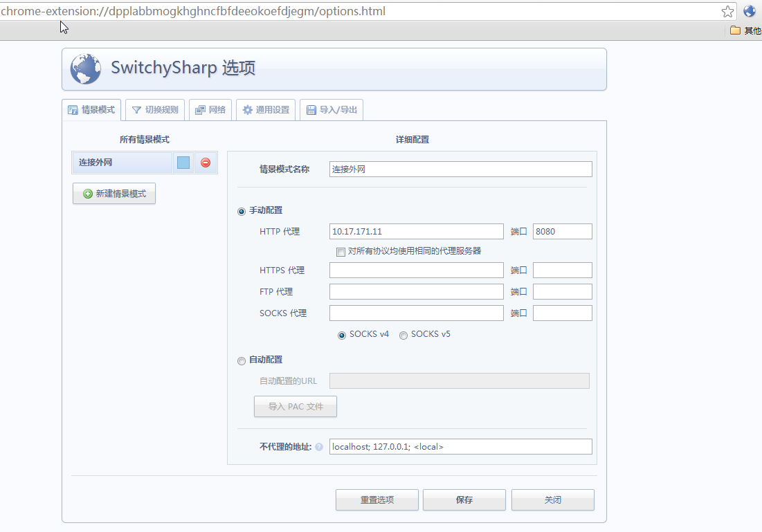Save settings with the 保存 button
Screen dimensions: 762x532
(464, 500)
